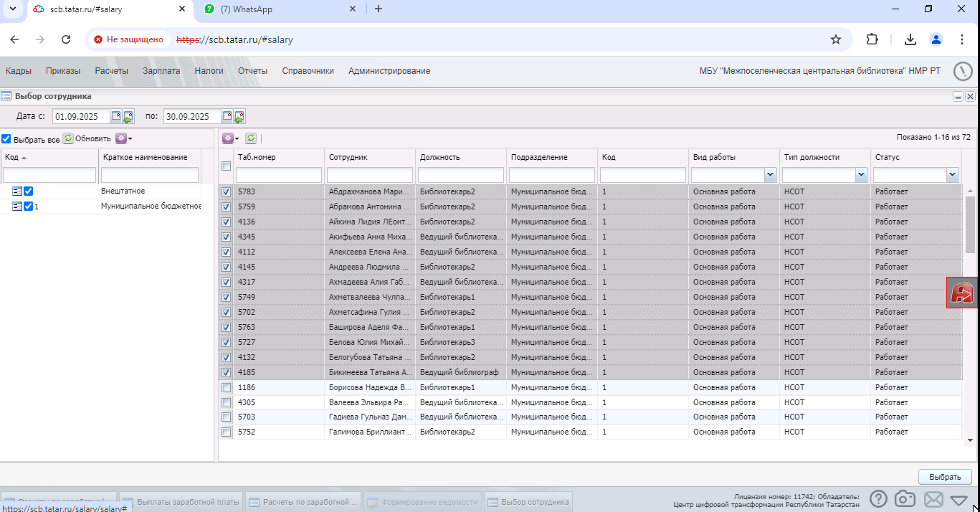Open Тип должности filter dropdown
Viewport: 980px width, 512px height.
pos(862,174)
